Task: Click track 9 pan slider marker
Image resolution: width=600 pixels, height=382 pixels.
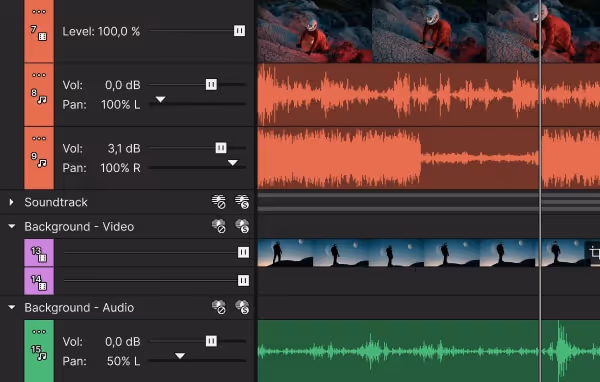Action: 233,163
